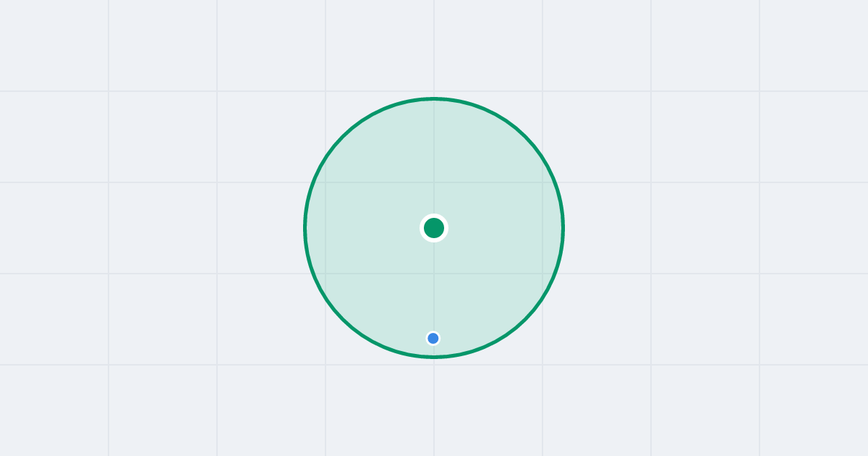This screenshot has width=868, height=456.
Task: Click inside the shaded circle above the center marker
Action: point(434,159)
